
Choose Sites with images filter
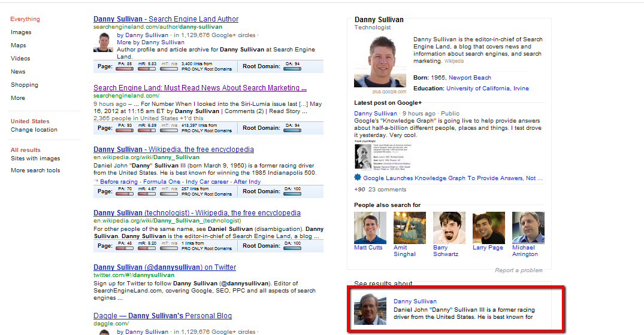[35, 159]
